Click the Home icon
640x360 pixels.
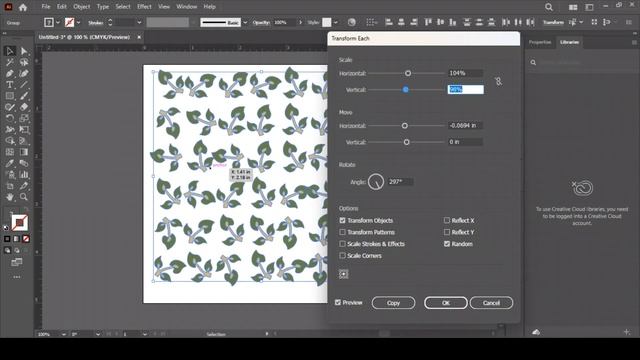click(23, 7)
